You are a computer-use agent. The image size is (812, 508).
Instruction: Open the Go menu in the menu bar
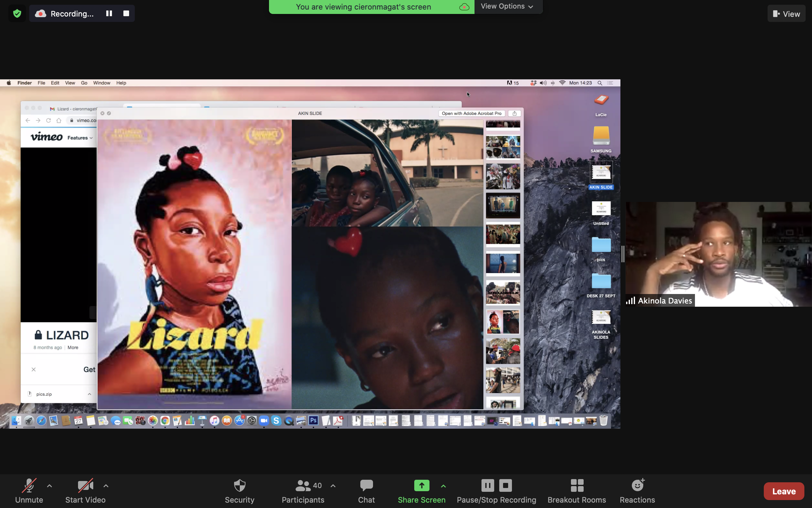(84, 83)
